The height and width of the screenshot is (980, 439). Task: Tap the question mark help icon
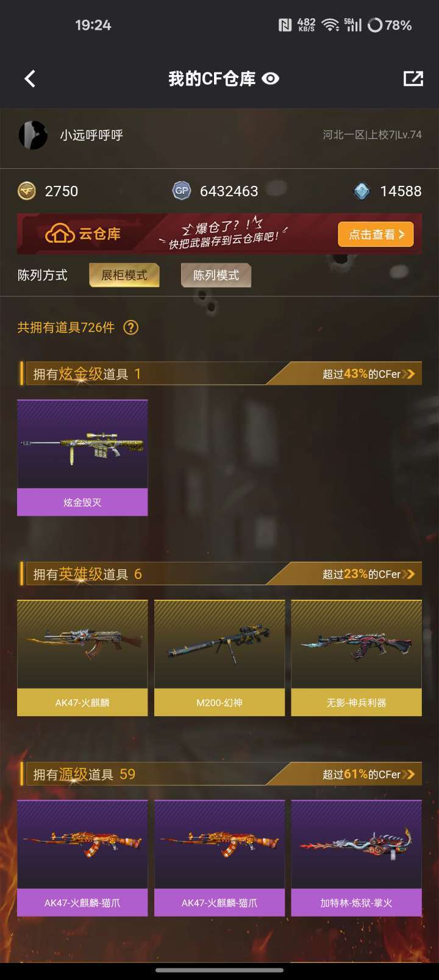tap(130, 328)
